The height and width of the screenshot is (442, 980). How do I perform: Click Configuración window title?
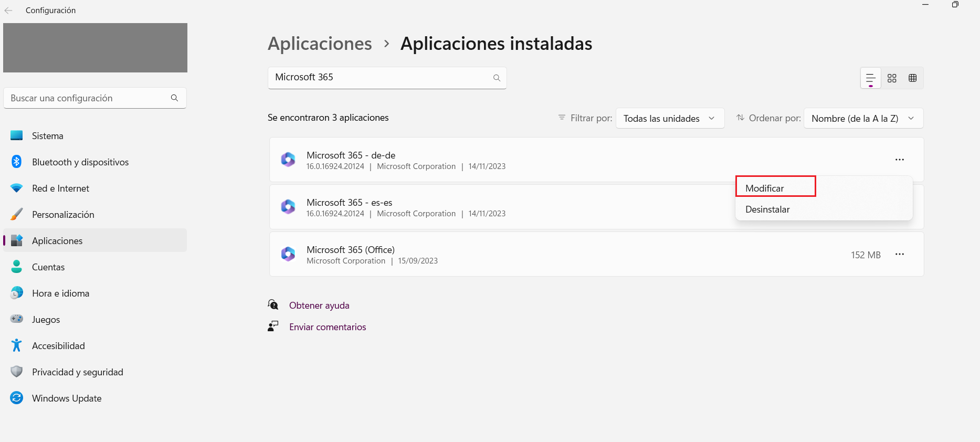click(50, 10)
